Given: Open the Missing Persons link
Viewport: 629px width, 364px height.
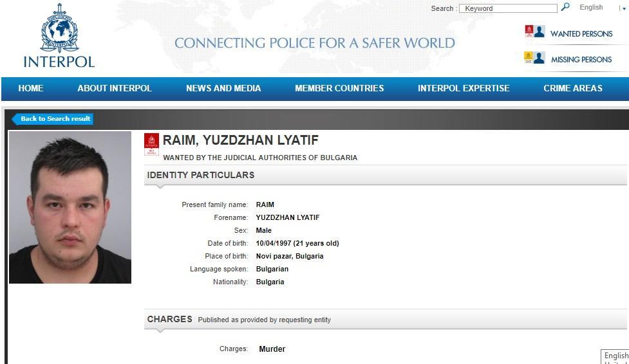Looking at the screenshot, I should point(581,60).
